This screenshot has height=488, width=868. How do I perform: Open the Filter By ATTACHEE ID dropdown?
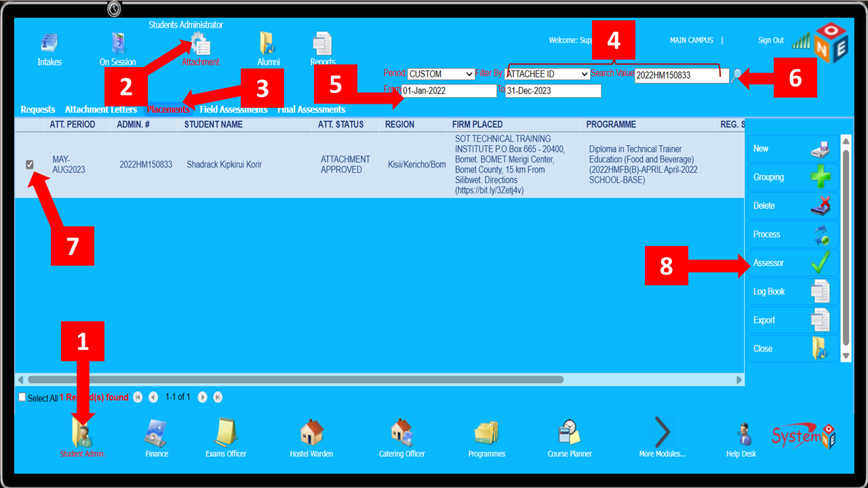[547, 74]
